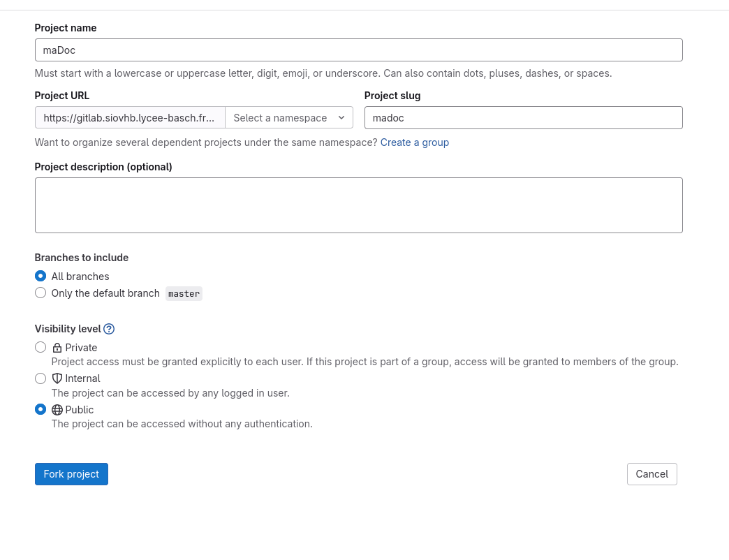Image resolution: width=729 pixels, height=560 pixels.
Task: Select the All branches radio button
Action: pyautogui.click(x=40, y=277)
